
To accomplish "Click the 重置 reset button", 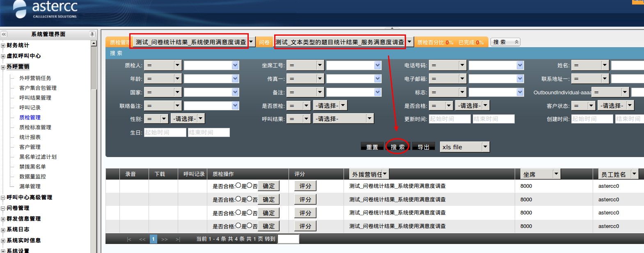I will (372, 147).
